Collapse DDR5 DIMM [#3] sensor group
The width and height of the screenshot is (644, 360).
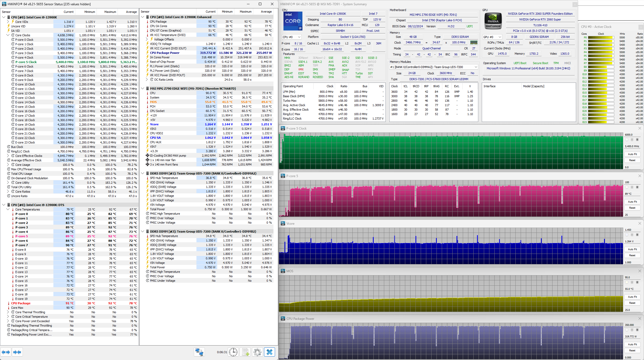pyautogui.click(x=143, y=232)
